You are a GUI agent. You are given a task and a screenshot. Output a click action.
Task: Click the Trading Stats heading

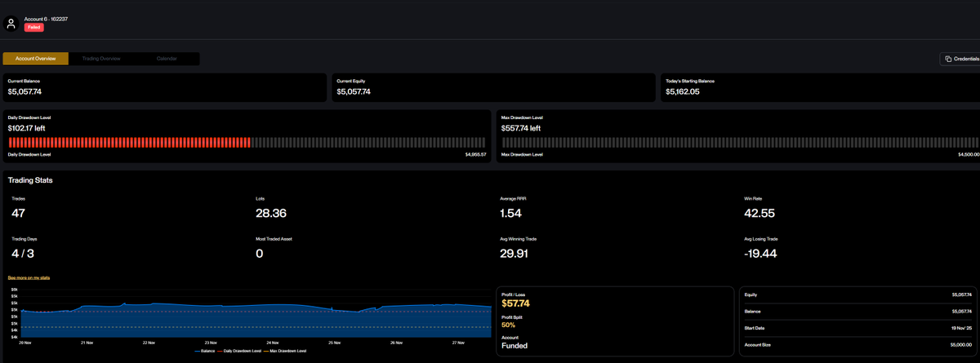(x=30, y=179)
